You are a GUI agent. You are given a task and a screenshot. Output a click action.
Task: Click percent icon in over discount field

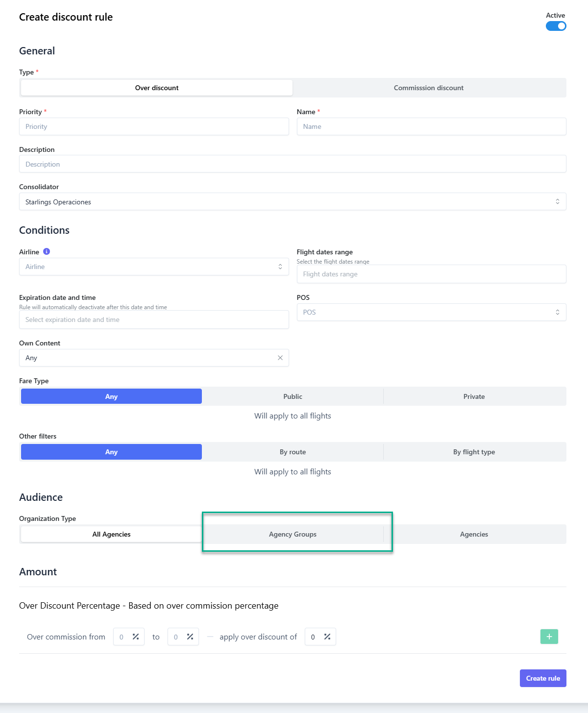tap(327, 637)
